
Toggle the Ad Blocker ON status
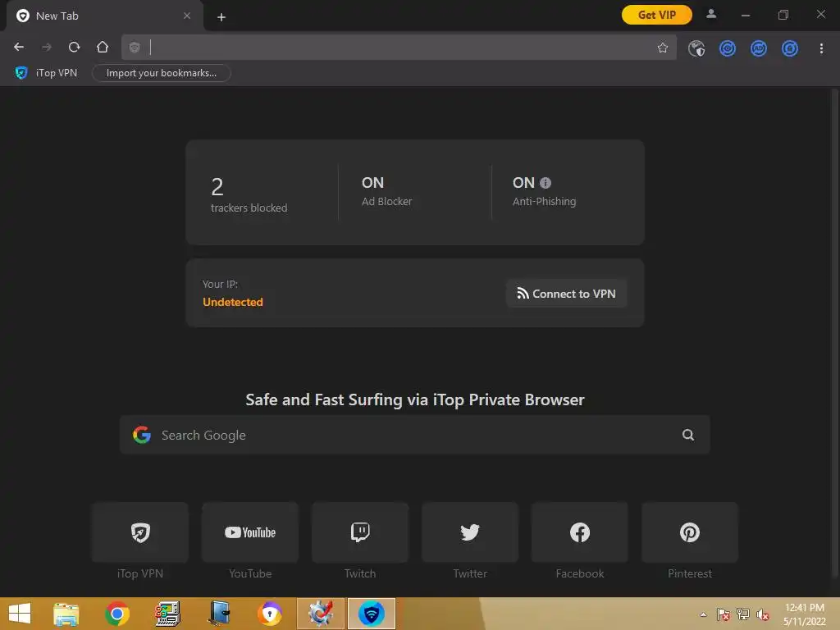[373, 183]
